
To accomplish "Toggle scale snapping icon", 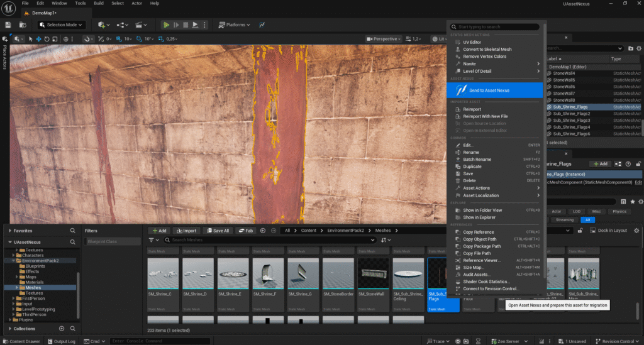I will tap(161, 39).
